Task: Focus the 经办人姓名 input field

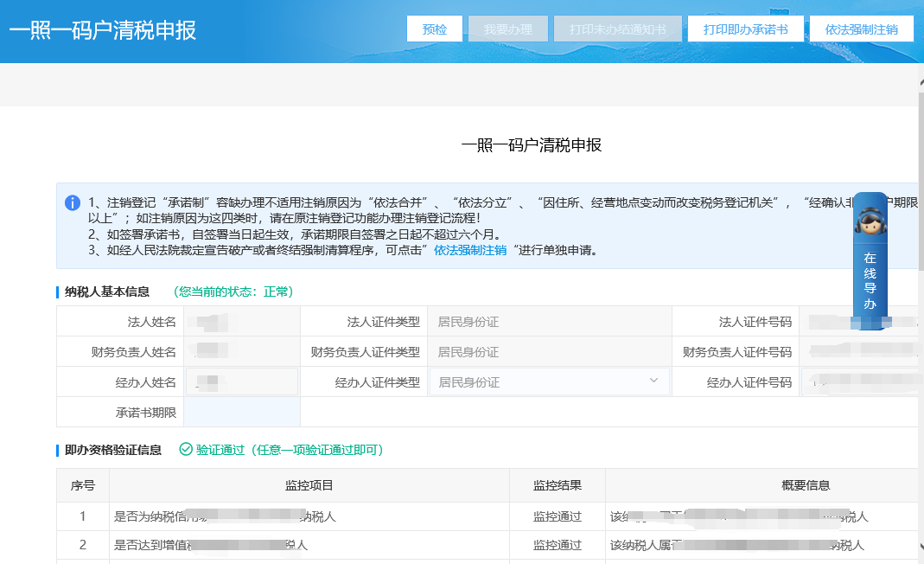Action: 241,382
